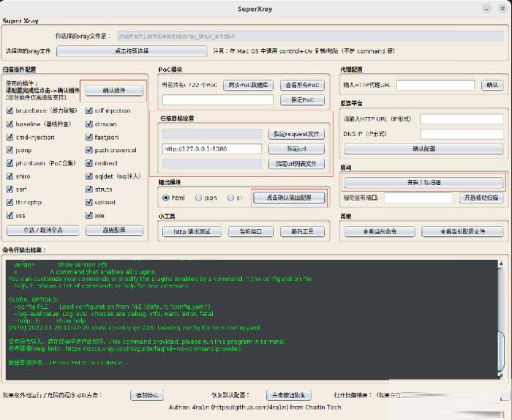
Task: Toggle the jsonp plugin checkbox
Action: click(10, 150)
